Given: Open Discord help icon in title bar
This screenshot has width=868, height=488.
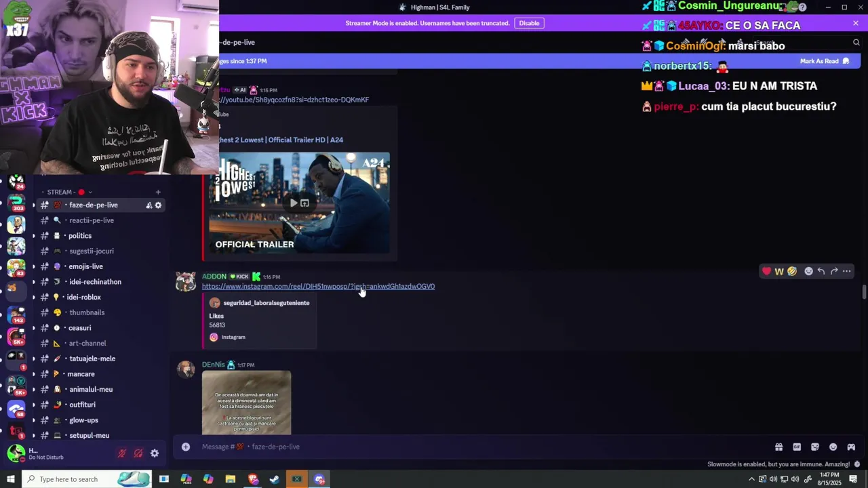Looking at the screenshot, I should pyautogui.click(x=802, y=7).
